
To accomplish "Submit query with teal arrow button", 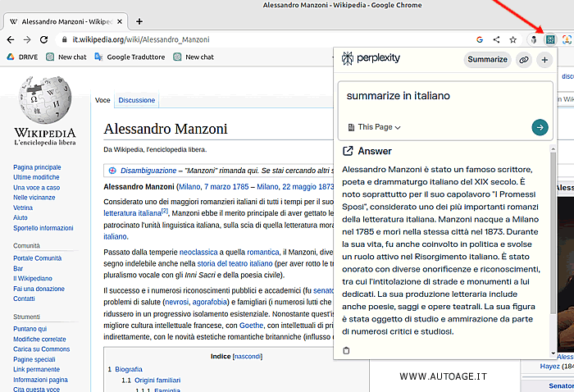I will click(x=540, y=127).
